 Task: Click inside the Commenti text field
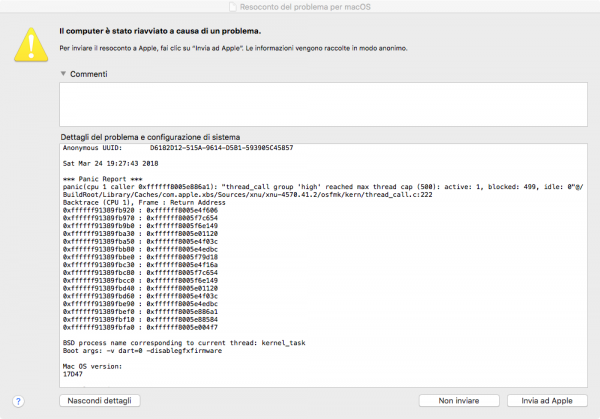tap(323, 104)
